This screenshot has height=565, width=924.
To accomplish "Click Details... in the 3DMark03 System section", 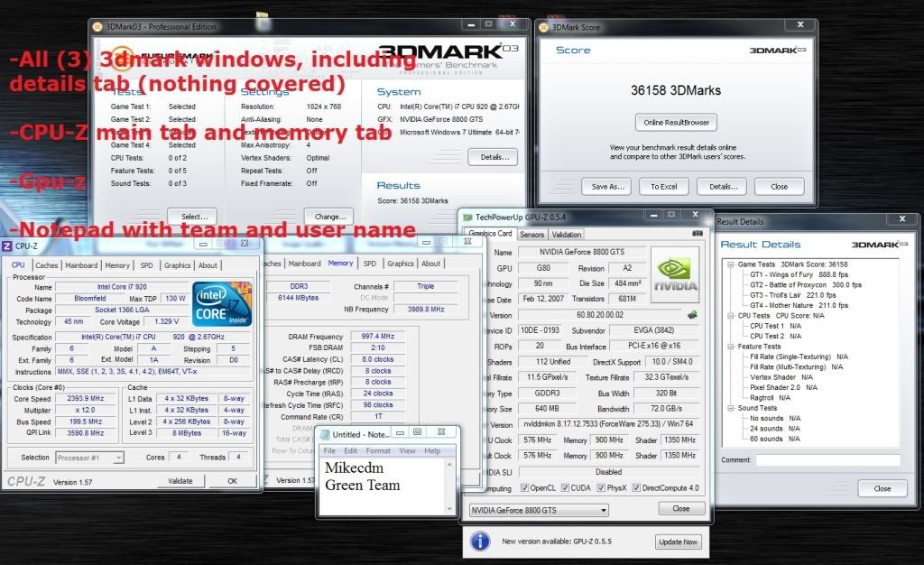I will click(x=494, y=157).
